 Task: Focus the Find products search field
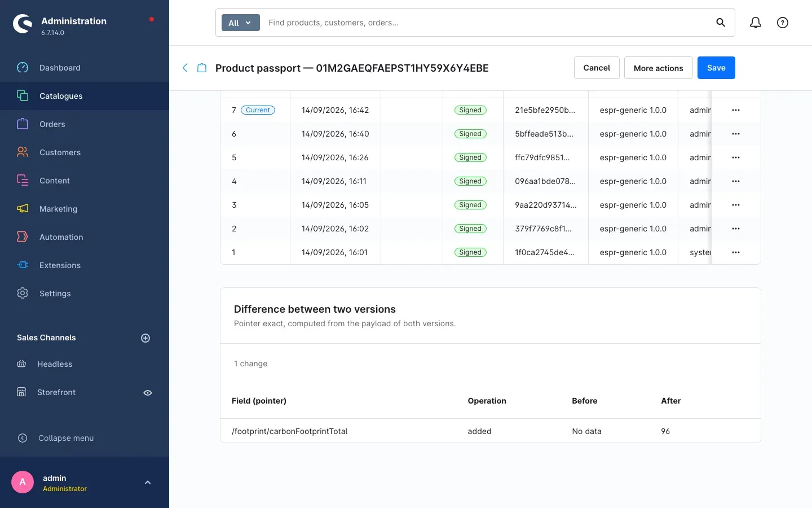(488, 23)
